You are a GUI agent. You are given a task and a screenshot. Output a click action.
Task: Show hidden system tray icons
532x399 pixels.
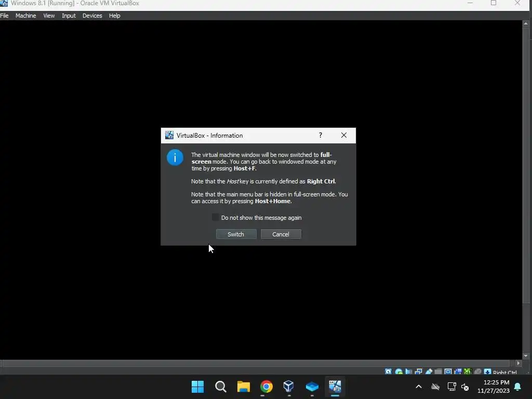click(419, 387)
